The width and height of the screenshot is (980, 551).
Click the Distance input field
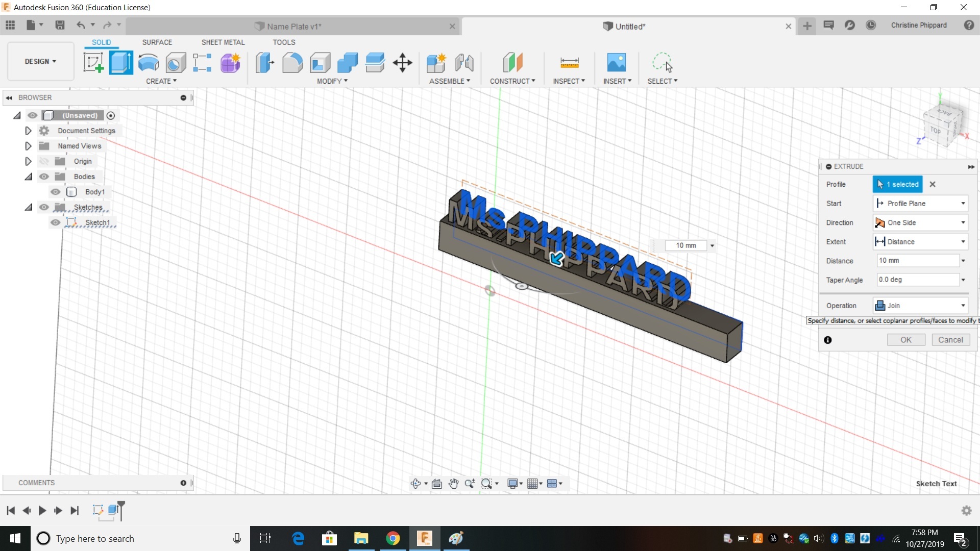917,261
